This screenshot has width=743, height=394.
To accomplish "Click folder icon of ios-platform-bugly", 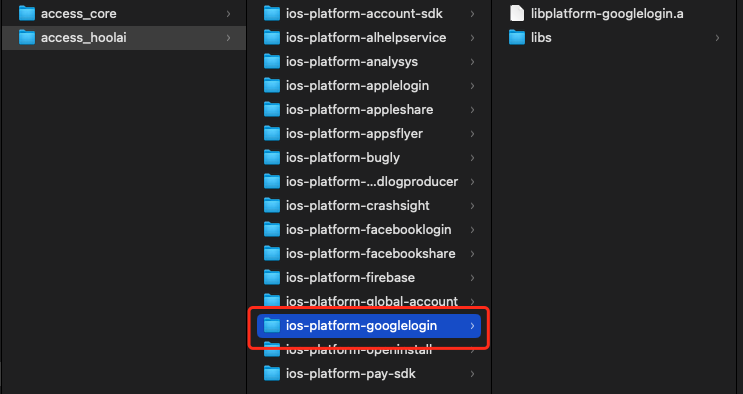I will coord(272,157).
